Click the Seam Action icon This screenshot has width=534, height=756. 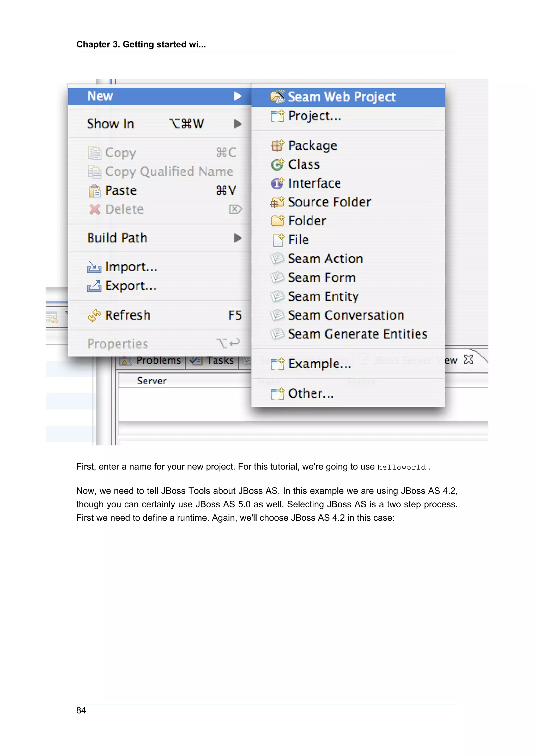277,259
